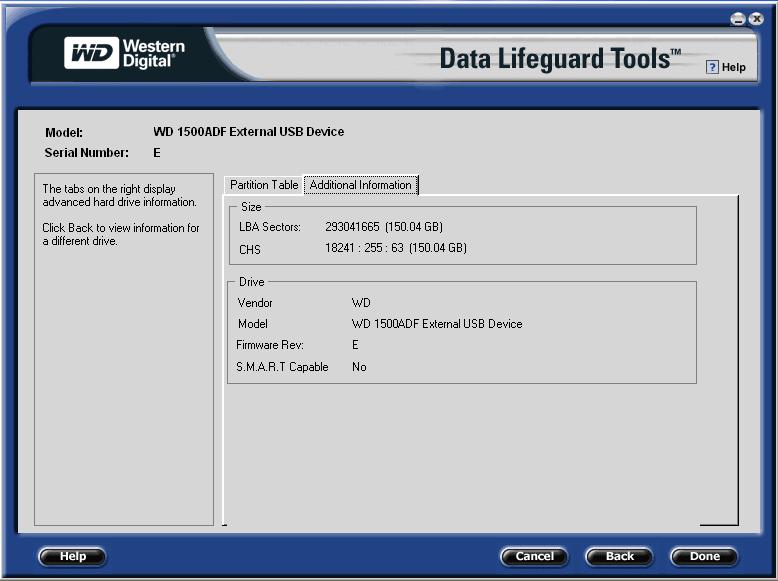Viewport: 778px width, 581px height.
Task: Click the top Model: label
Action: (64, 132)
